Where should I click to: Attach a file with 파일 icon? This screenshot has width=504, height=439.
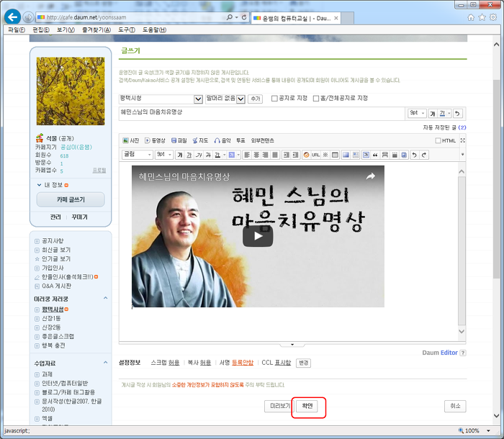(x=179, y=140)
